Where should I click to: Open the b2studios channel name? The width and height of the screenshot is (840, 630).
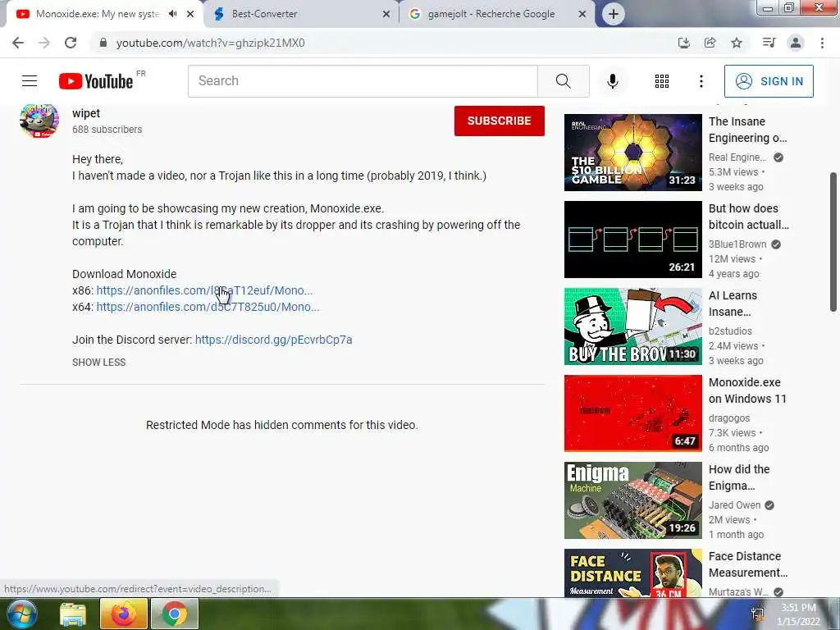tap(730, 331)
